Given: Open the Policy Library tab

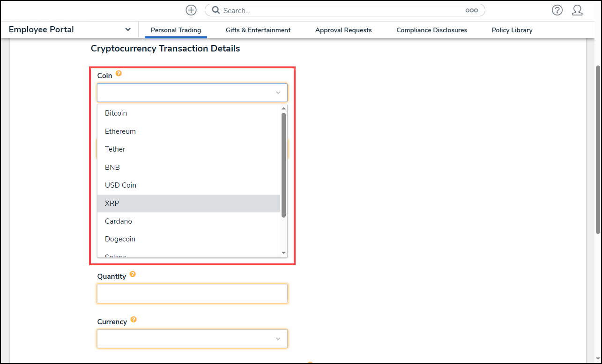Looking at the screenshot, I should [x=512, y=30].
